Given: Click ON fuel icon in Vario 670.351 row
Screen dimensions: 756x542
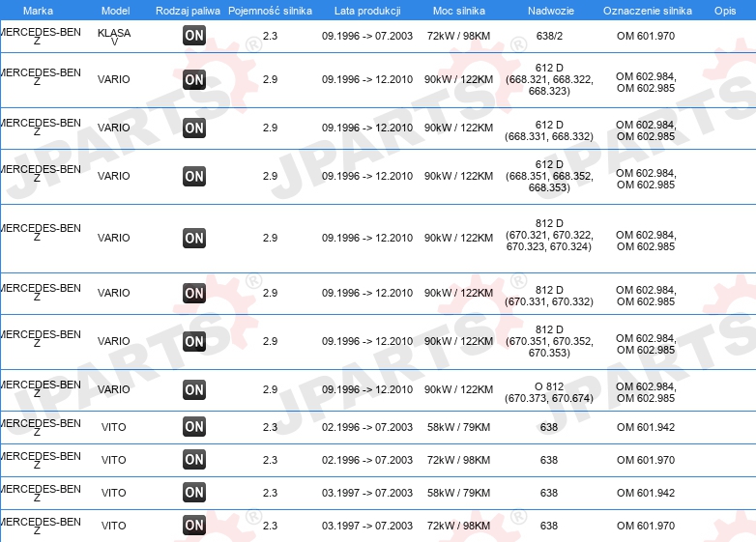Looking at the screenshot, I should coord(194,341).
